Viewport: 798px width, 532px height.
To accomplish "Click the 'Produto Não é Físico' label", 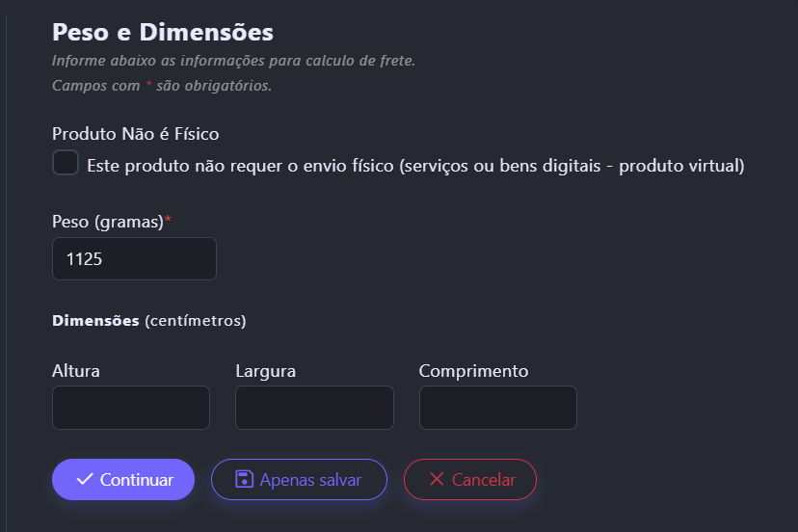I will coord(136,134).
